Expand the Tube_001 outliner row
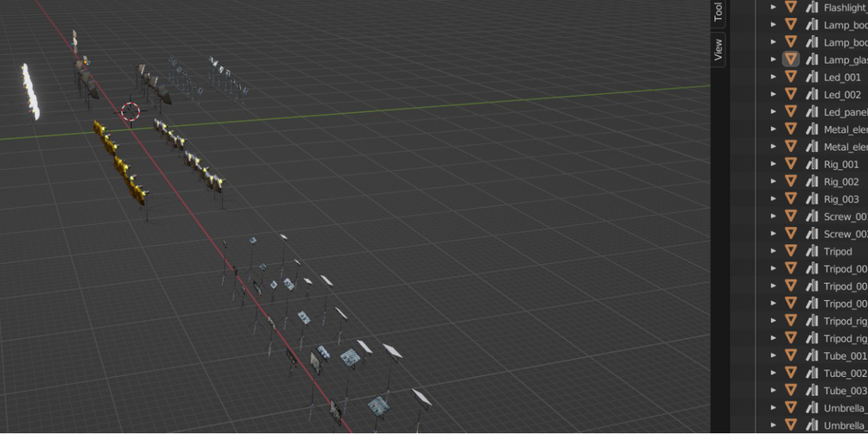The image size is (868, 434). 773,355
